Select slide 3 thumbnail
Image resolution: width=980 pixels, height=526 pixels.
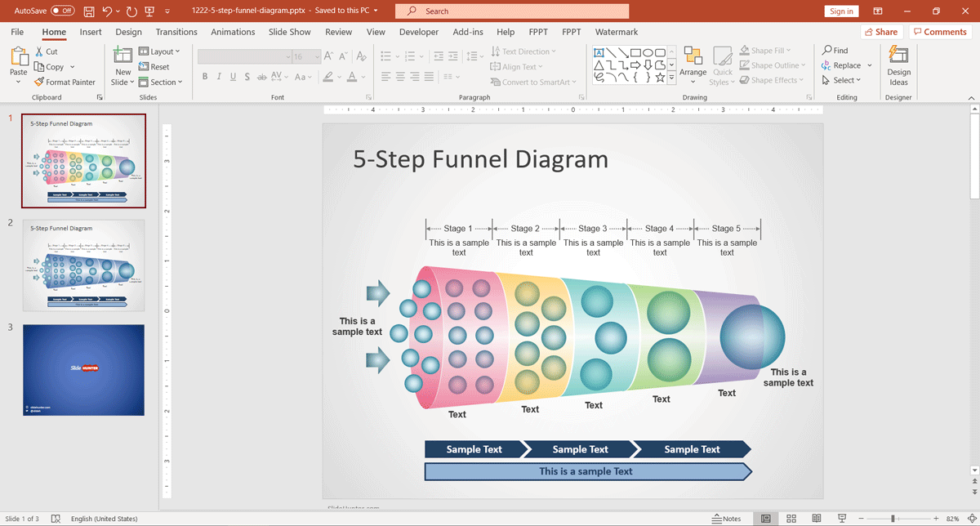point(83,370)
